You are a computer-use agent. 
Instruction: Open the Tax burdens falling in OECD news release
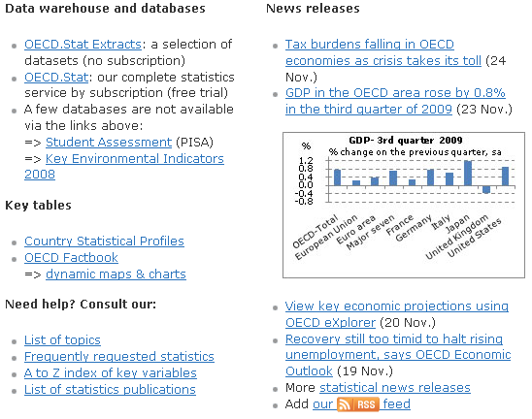coord(383,52)
